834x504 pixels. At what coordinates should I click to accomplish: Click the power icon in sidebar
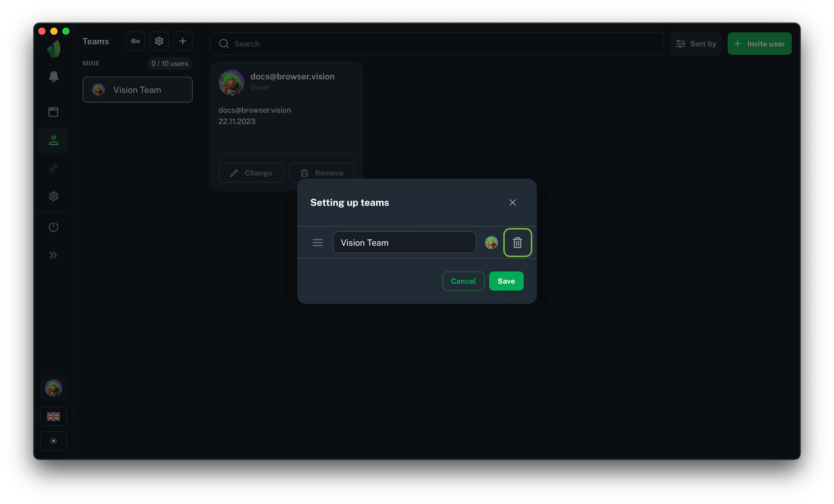click(x=54, y=227)
